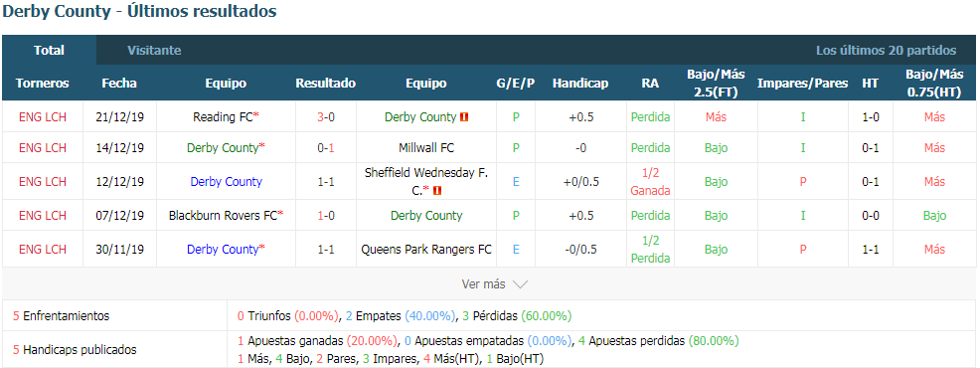The width and height of the screenshot is (980, 368).
Task: Switch to the Visitante tab
Action: [x=154, y=50]
